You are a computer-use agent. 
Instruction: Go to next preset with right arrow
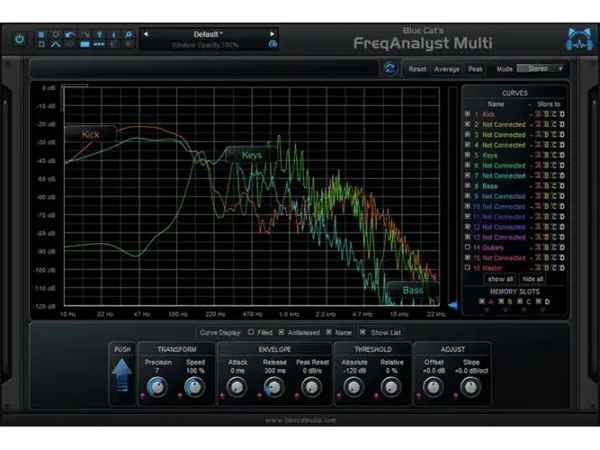(x=272, y=34)
